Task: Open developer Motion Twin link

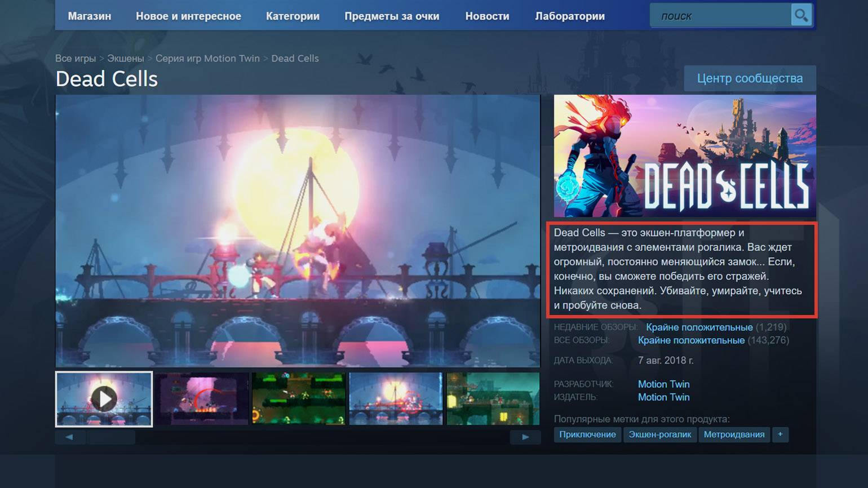Action: (x=663, y=384)
